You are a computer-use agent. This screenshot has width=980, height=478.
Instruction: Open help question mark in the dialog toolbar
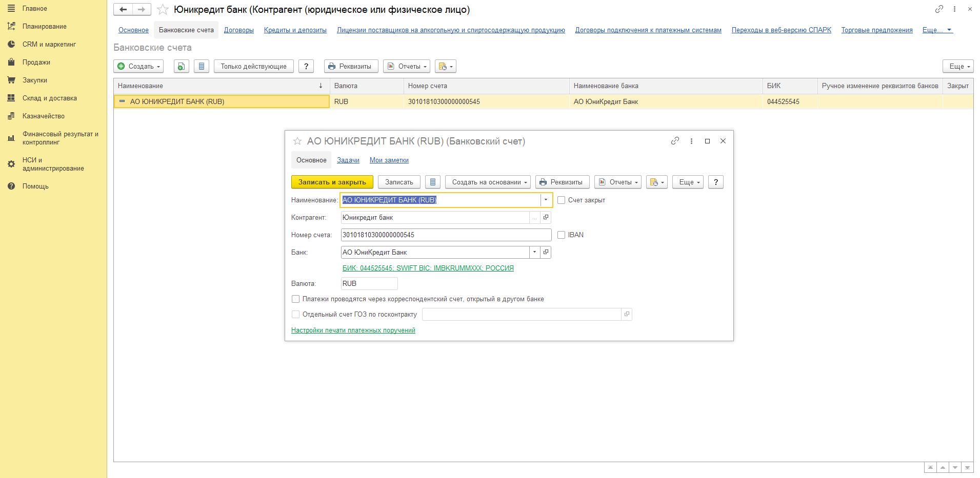[x=716, y=182]
